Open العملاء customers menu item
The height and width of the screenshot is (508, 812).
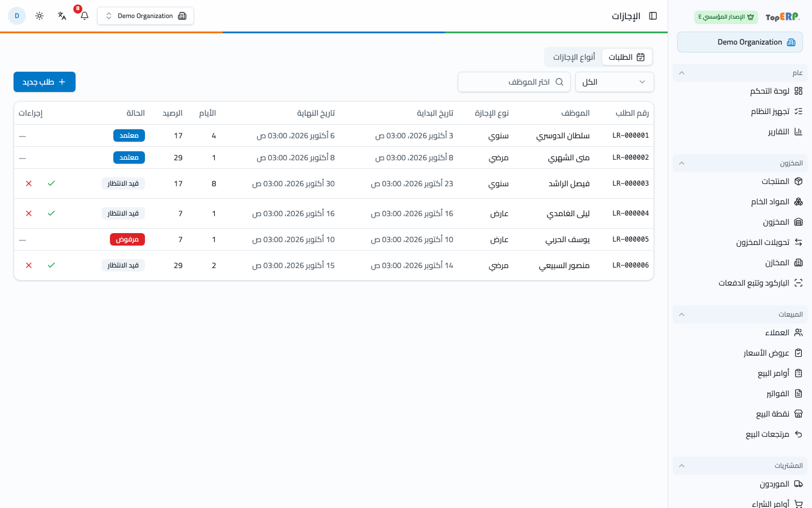(740, 332)
